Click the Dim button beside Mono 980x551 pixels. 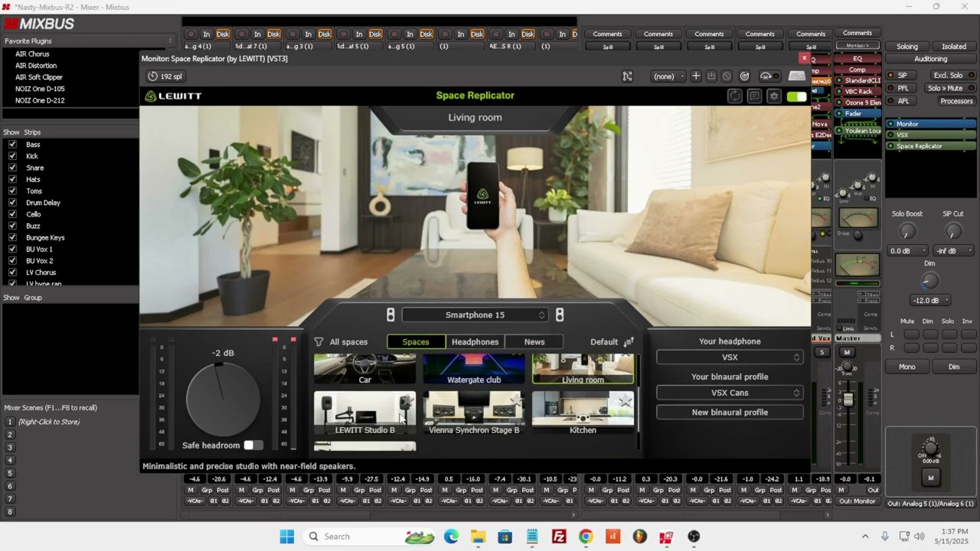[954, 367]
